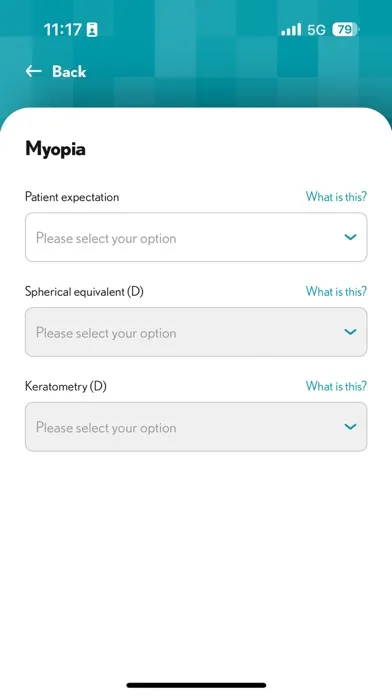Open the Patient expectation dropdown field
Viewport: 392px width, 696px height.
196,237
